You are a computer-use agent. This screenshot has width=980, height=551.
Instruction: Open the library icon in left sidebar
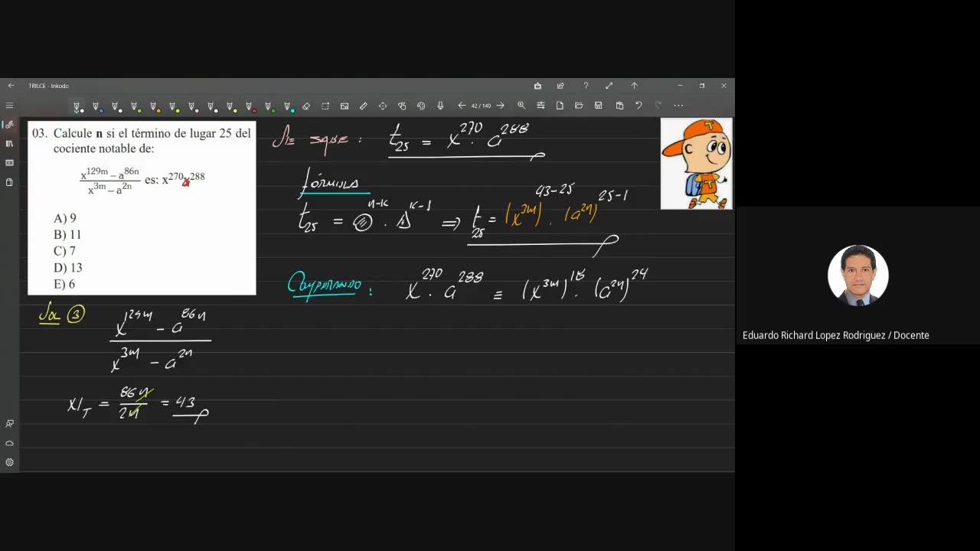pyautogui.click(x=9, y=143)
